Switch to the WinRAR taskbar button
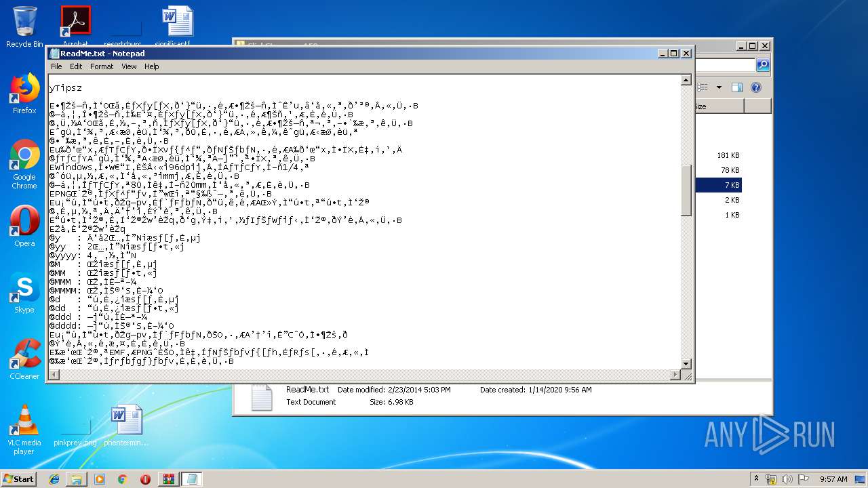The height and width of the screenshot is (488, 868). pos(168,479)
